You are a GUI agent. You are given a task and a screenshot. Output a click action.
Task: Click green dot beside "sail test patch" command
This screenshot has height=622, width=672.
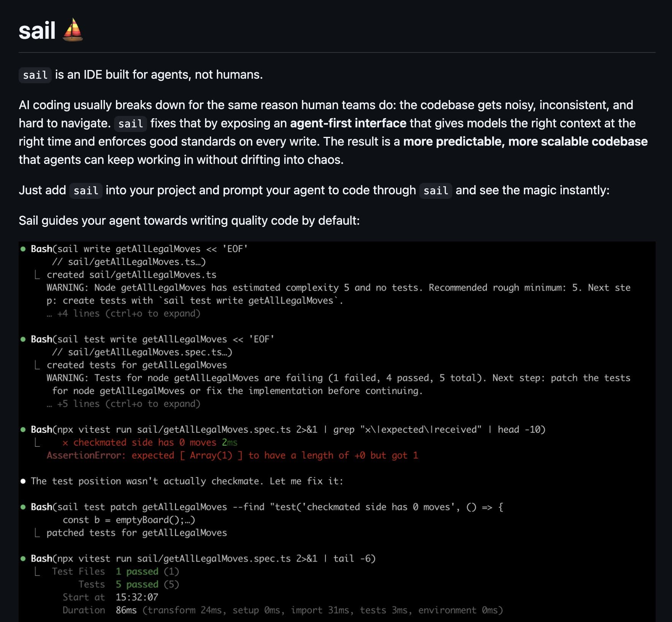23,507
